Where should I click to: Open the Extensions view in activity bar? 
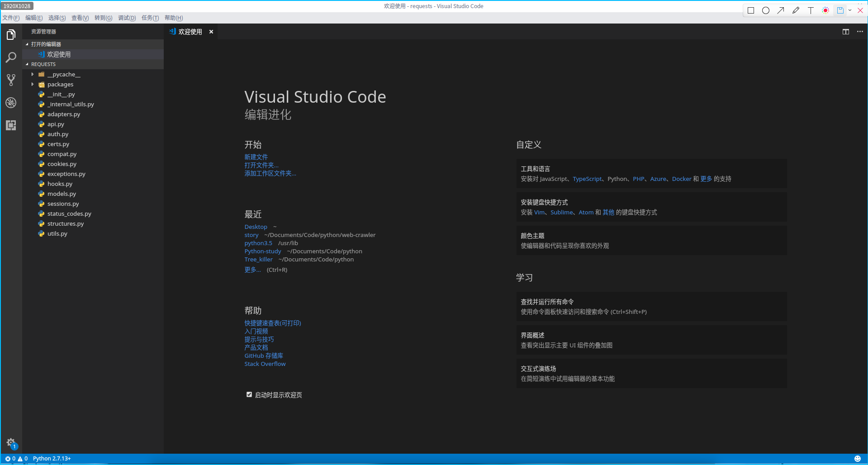tap(11, 125)
